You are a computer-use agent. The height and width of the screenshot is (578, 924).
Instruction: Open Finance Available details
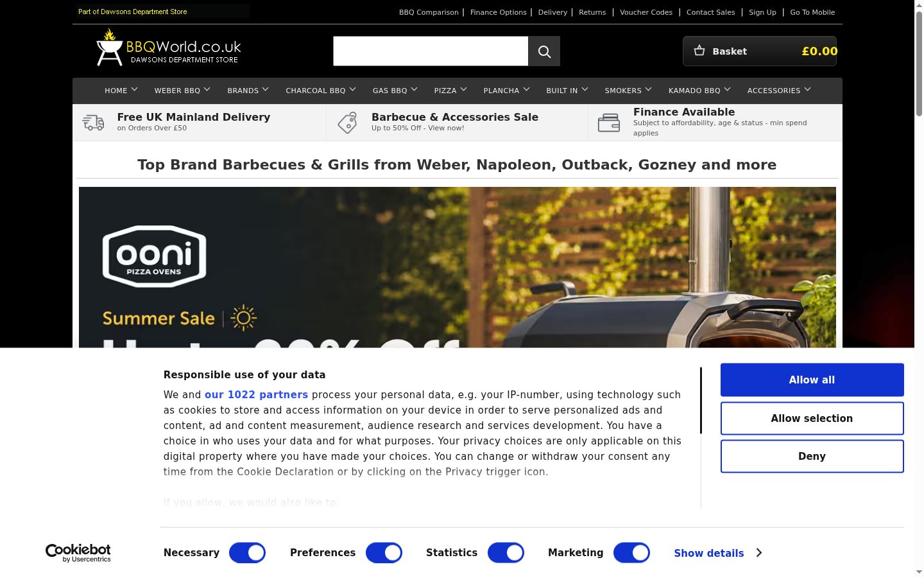click(684, 112)
